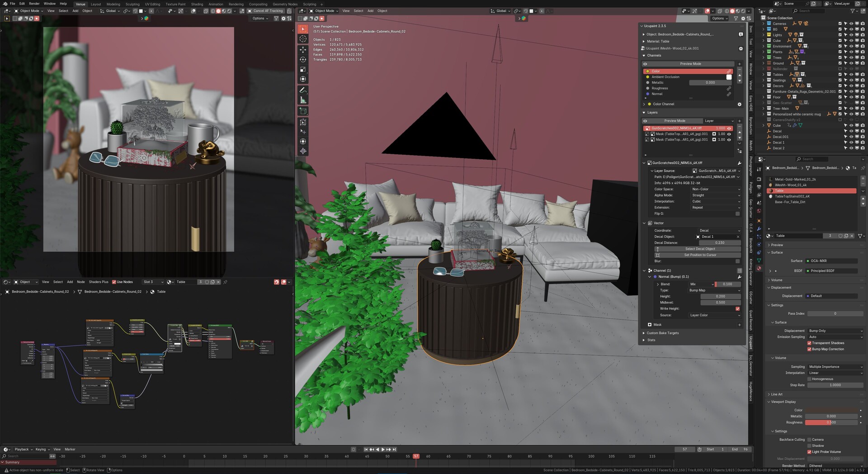Add a new material slot
The height and width of the screenshot is (474, 868).
[863, 179]
